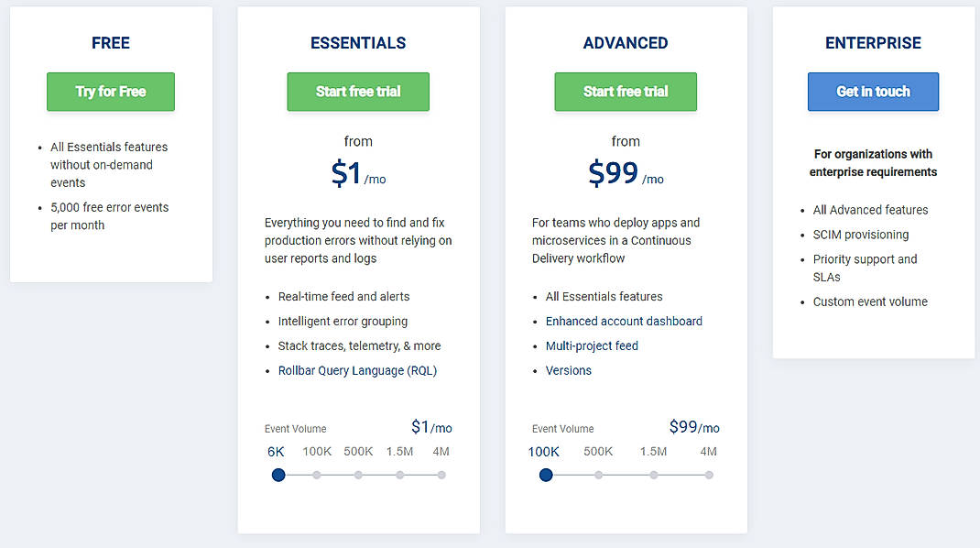Image resolution: width=980 pixels, height=548 pixels.
Task: Start free trial on Essentials plan
Action: 357,92
